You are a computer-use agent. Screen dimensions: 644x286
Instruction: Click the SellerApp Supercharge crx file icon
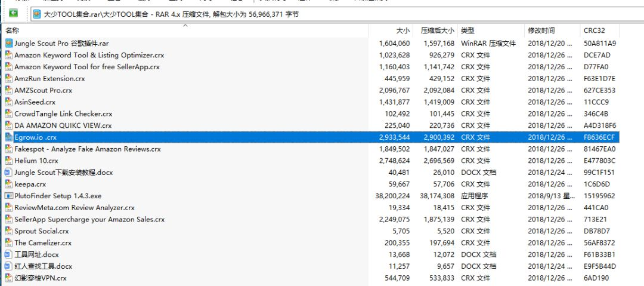[8, 219]
